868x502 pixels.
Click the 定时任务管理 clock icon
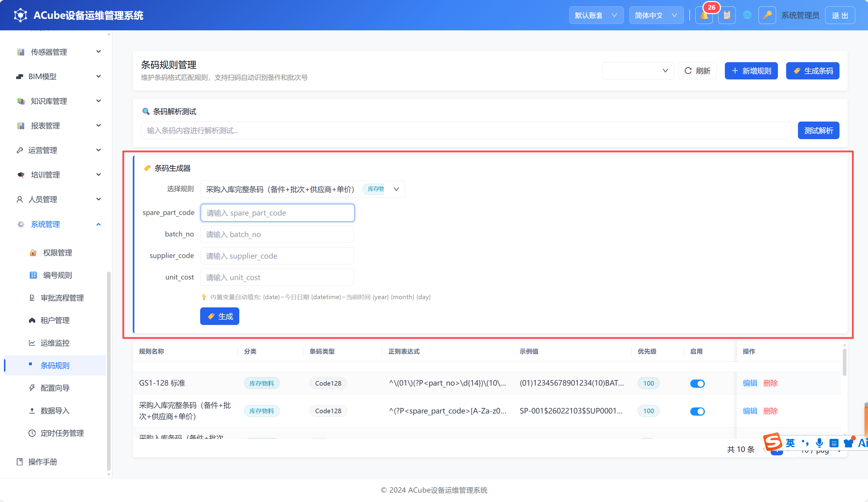(32, 433)
